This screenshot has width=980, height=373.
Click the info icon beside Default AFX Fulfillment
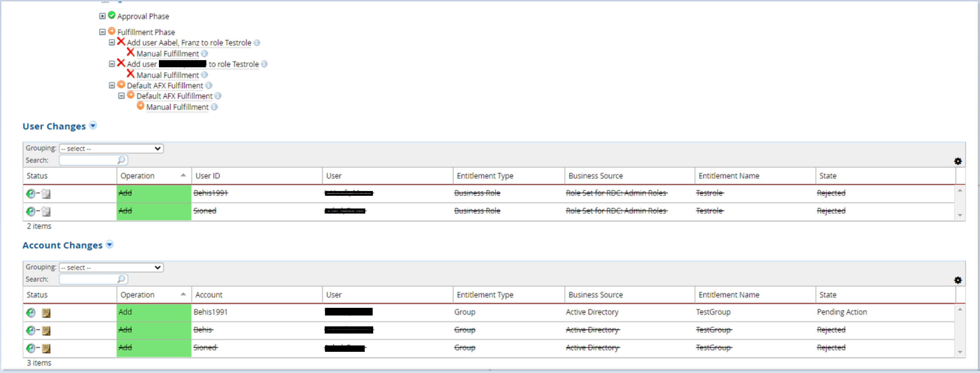208,86
